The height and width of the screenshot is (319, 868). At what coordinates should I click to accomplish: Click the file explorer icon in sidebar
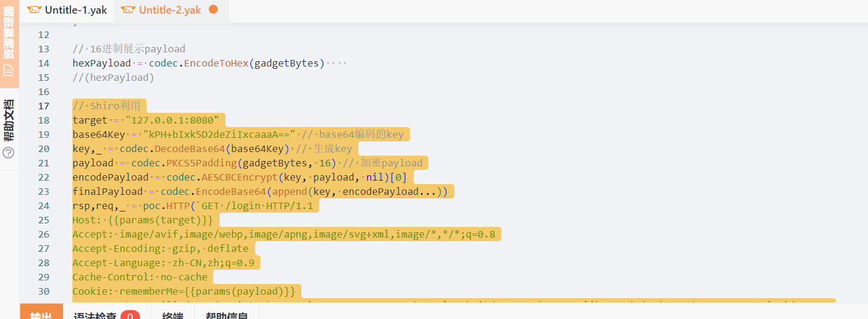(x=8, y=70)
